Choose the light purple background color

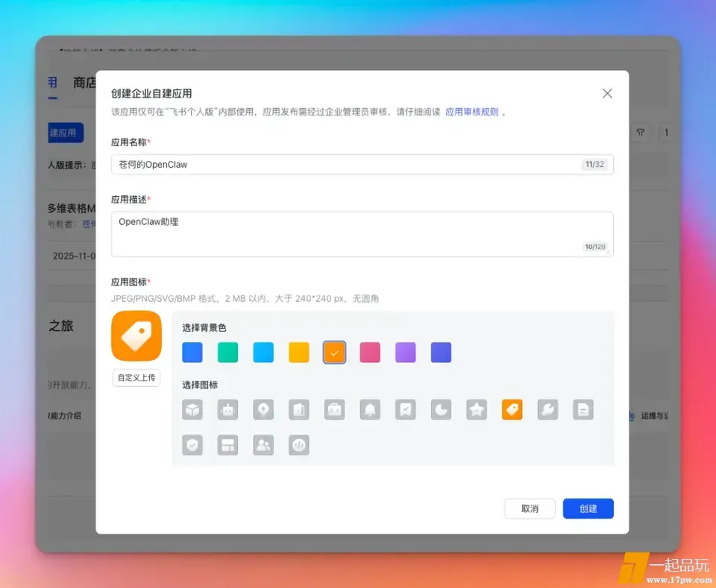tap(406, 353)
